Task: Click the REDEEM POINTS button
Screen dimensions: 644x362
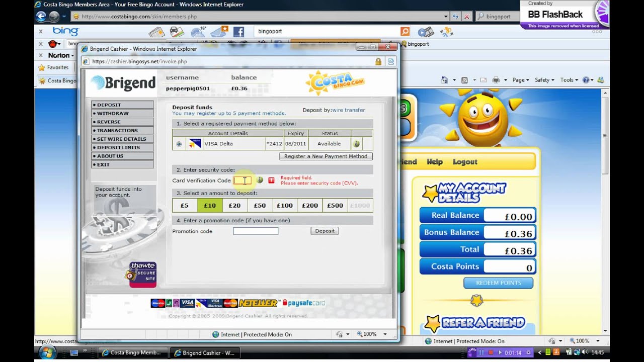Action: point(499,283)
